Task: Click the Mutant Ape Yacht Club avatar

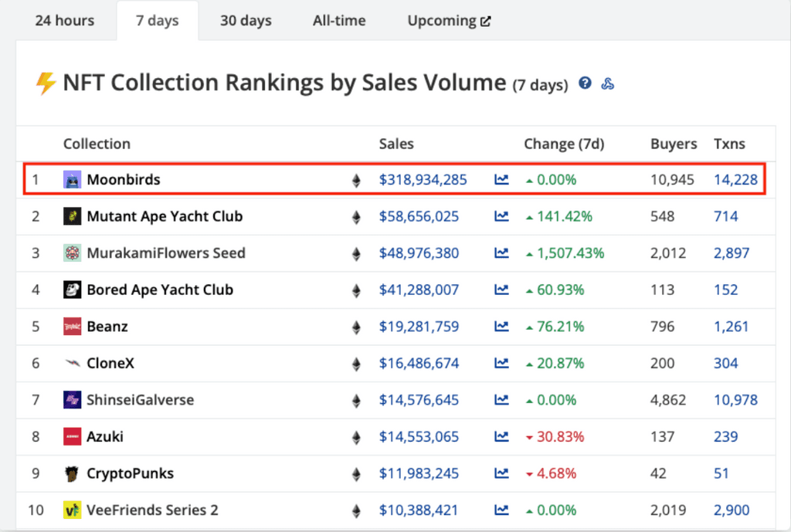Action: click(72, 216)
